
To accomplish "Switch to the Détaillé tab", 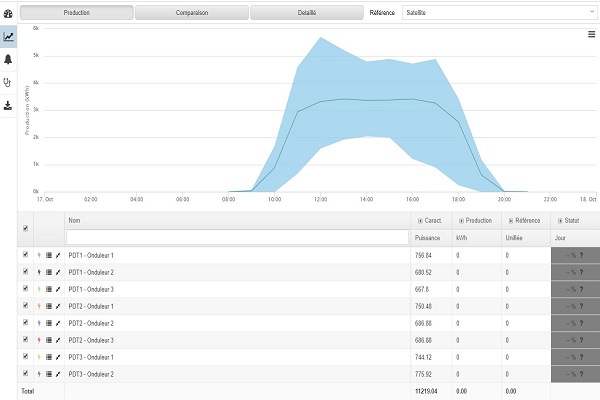I will 307,13.
